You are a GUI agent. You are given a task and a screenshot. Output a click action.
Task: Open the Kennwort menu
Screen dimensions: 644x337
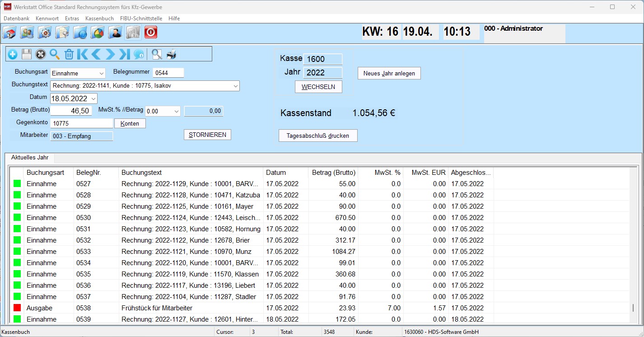47,19
